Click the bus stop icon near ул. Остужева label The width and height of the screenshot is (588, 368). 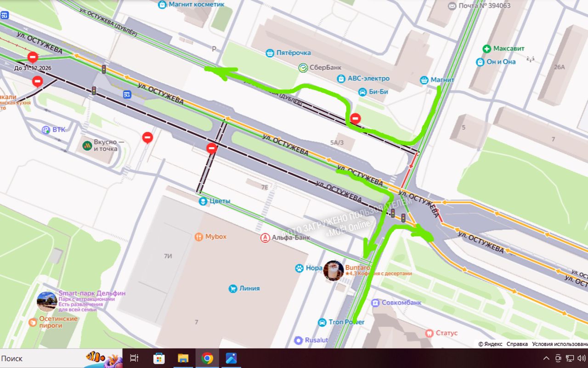pos(127,94)
